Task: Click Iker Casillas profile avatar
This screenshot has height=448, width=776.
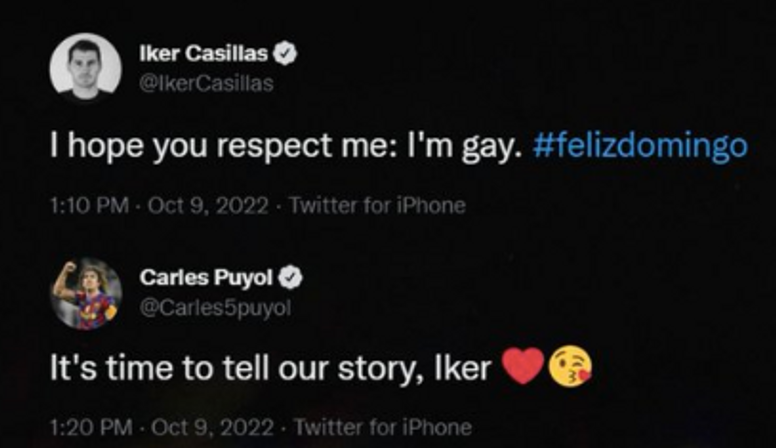Action: [x=85, y=67]
